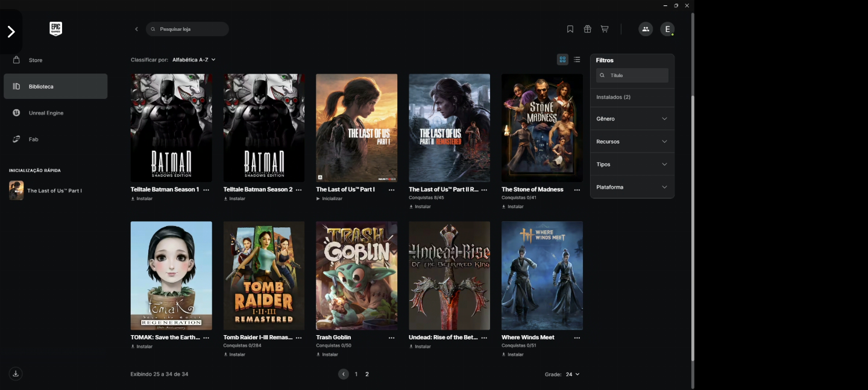Viewport: 868px width, 390px height.
Task: Open The Last of Us Part I quick launch entry
Action: point(46,190)
